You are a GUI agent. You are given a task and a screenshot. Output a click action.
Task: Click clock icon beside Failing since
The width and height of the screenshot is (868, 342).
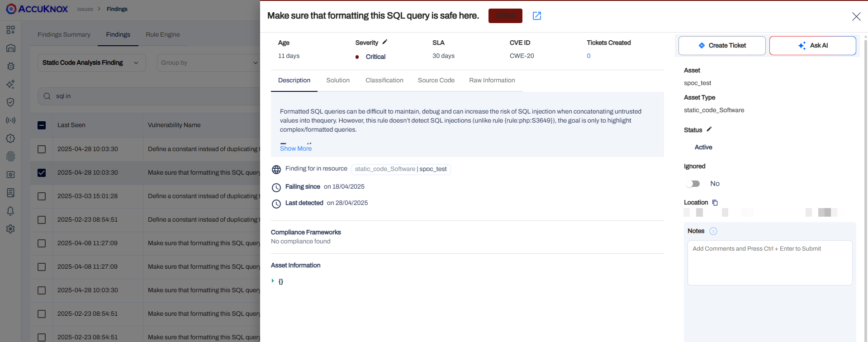[x=276, y=188]
